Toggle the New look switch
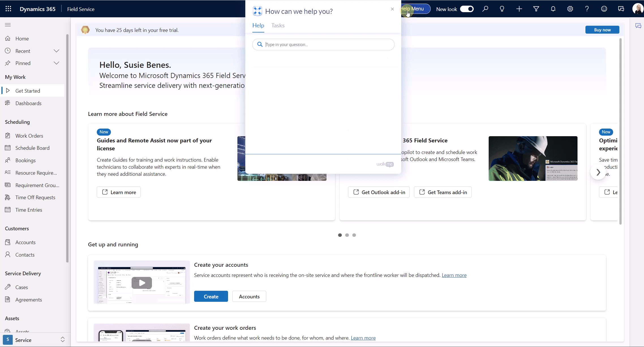The image size is (644, 347). point(467,9)
